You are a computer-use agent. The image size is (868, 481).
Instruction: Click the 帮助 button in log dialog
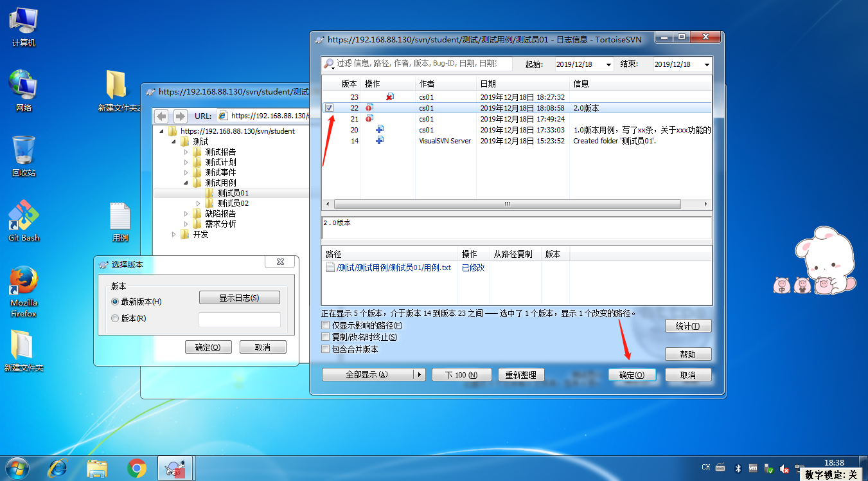688,354
